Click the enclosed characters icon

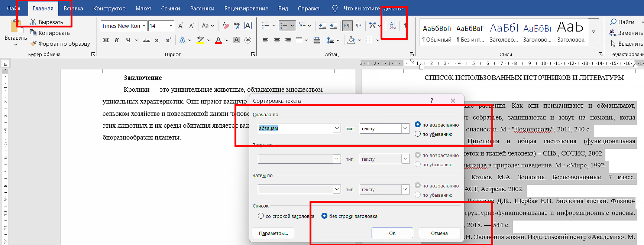(x=248, y=40)
